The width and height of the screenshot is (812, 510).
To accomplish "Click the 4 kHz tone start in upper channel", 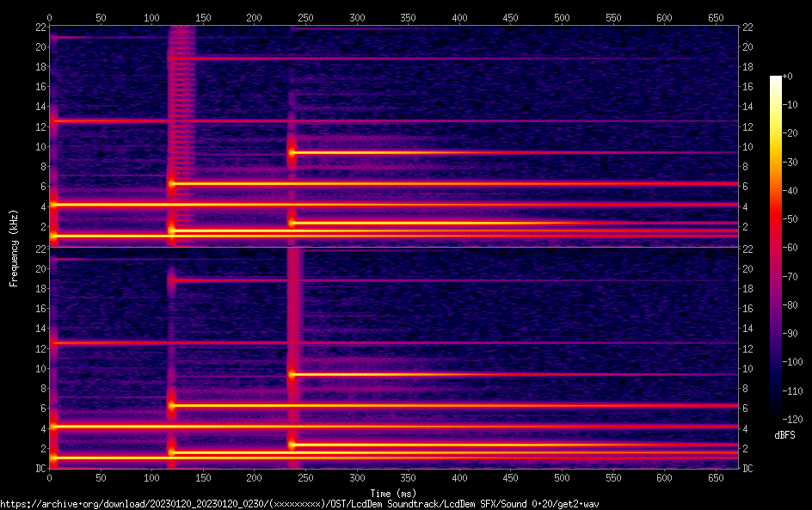I will 53,205.
